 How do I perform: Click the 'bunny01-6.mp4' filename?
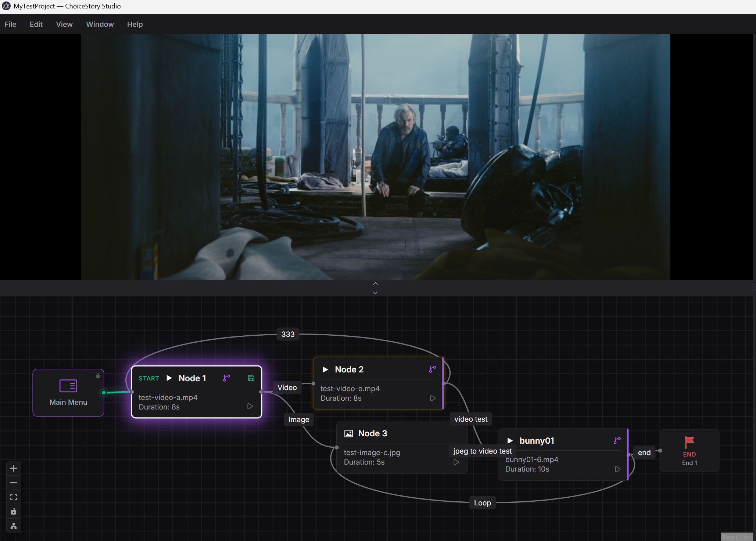531,459
